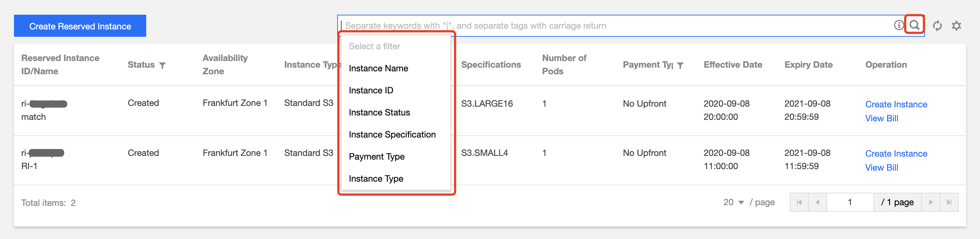This screenshot has width=980, height=239.
Task: Click the info icon in search bar
Action: click(x=898, y=25)
